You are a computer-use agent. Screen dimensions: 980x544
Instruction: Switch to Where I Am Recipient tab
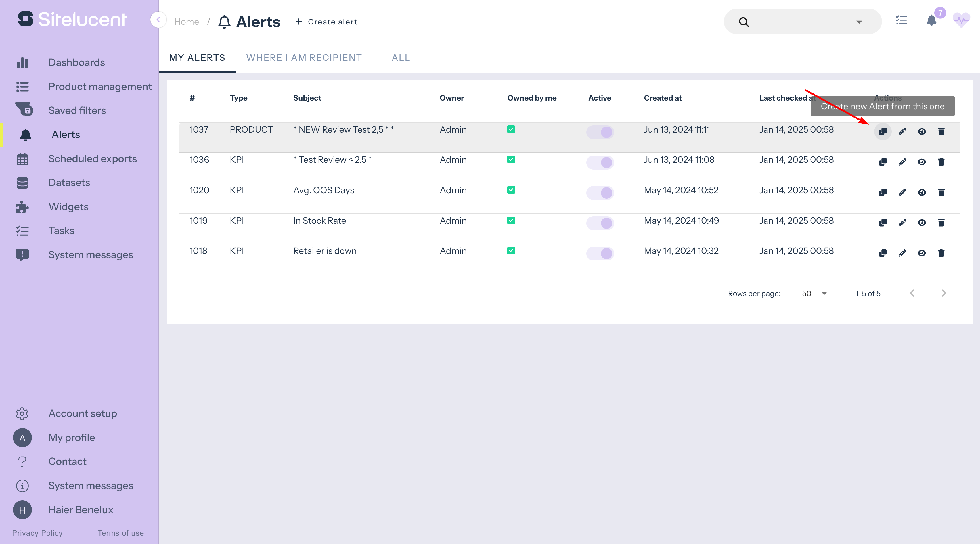304,58
